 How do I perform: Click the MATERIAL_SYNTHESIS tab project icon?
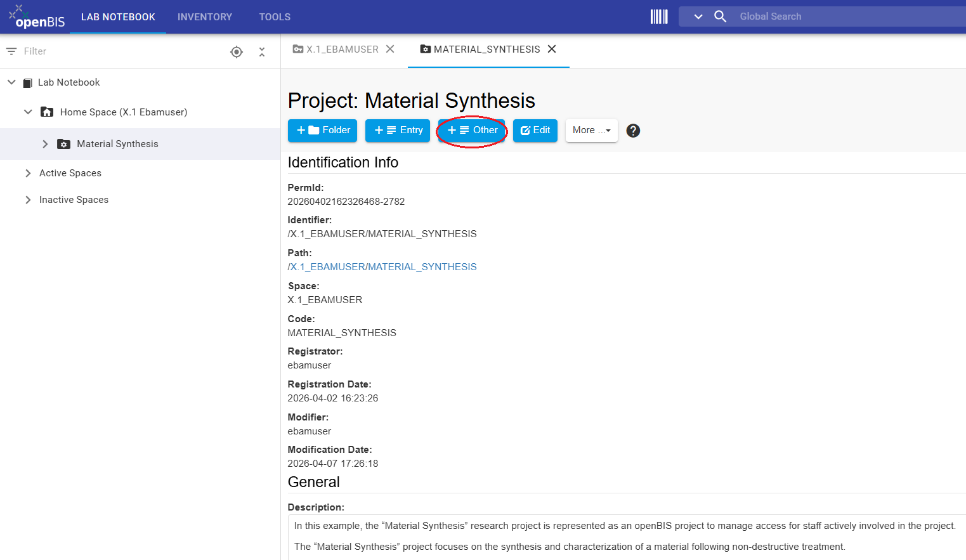[x=426, y=49]
